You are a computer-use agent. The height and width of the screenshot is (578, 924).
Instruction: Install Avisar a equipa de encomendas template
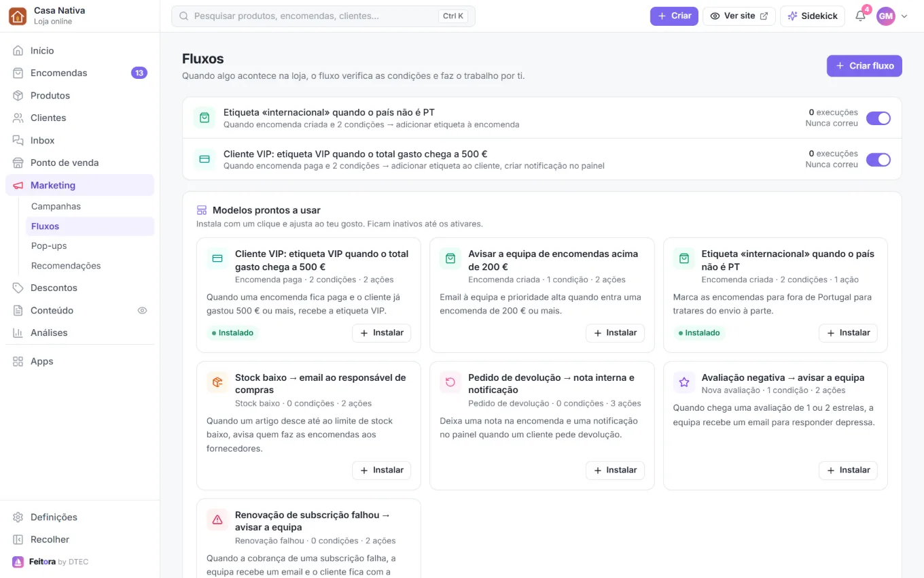point(615,333)
